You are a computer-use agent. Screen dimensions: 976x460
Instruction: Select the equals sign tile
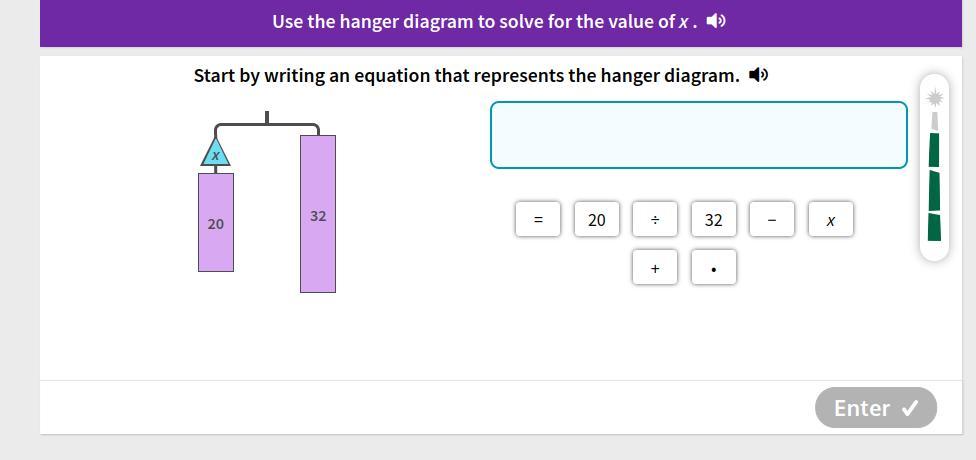point(538,220)
